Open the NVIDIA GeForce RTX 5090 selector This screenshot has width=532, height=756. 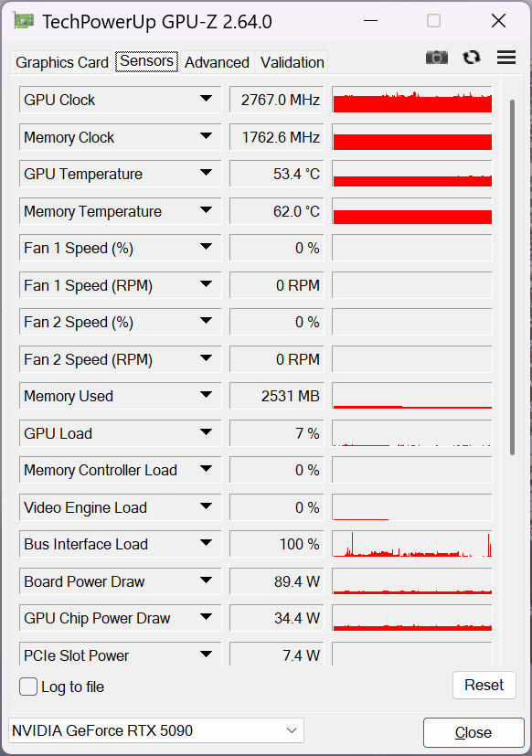click(156, 730)
